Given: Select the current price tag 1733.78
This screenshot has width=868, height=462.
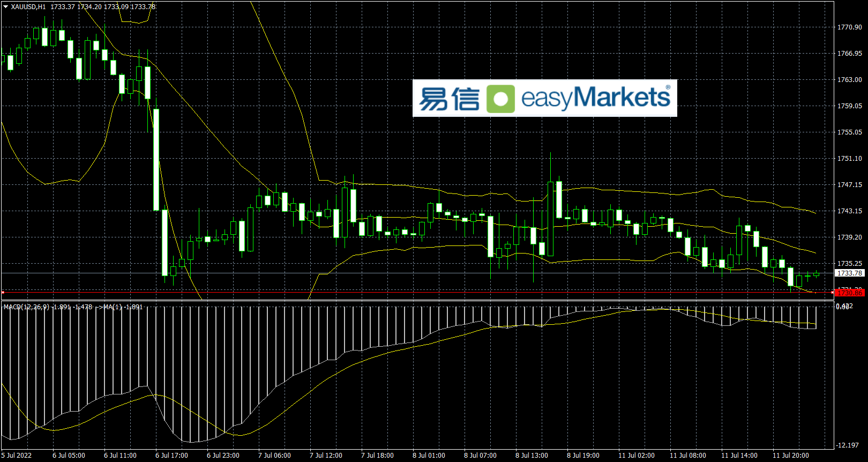Looking at the screenshot, I should click(850, 273).
